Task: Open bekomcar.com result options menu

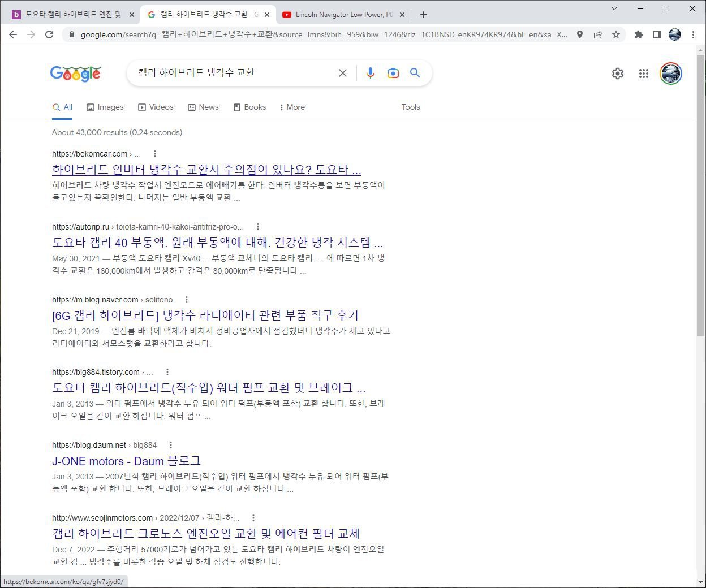Action: [155, 154]
